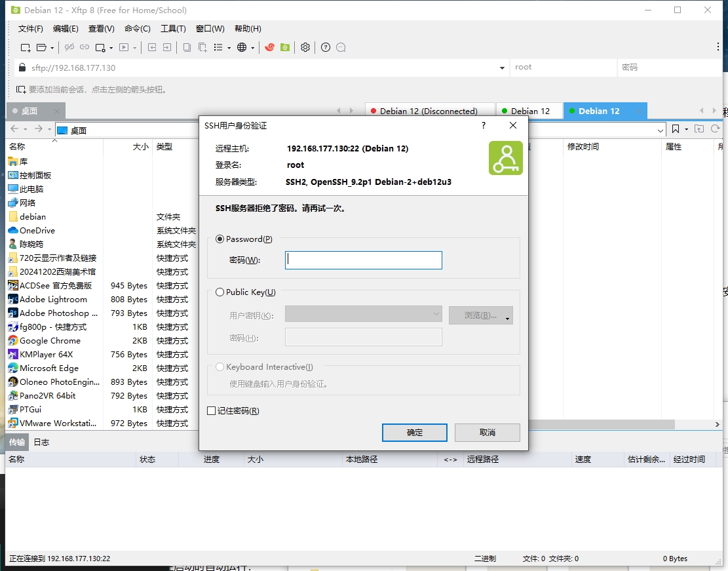Click the dialog help question mark
Screen dimensions: 728x571
484,126
